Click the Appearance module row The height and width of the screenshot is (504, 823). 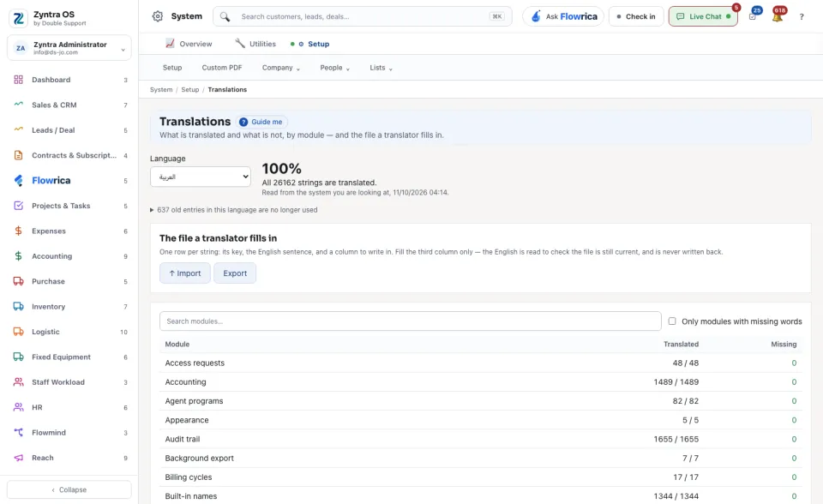point(481,420)
